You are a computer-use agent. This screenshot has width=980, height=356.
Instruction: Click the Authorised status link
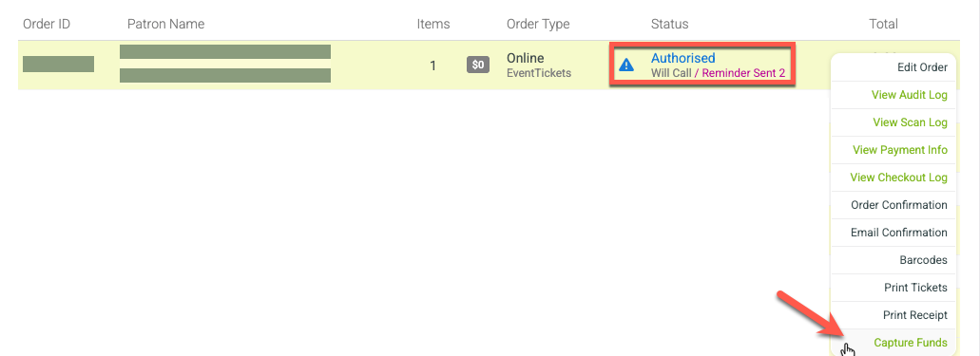click(x=682, y=58)
